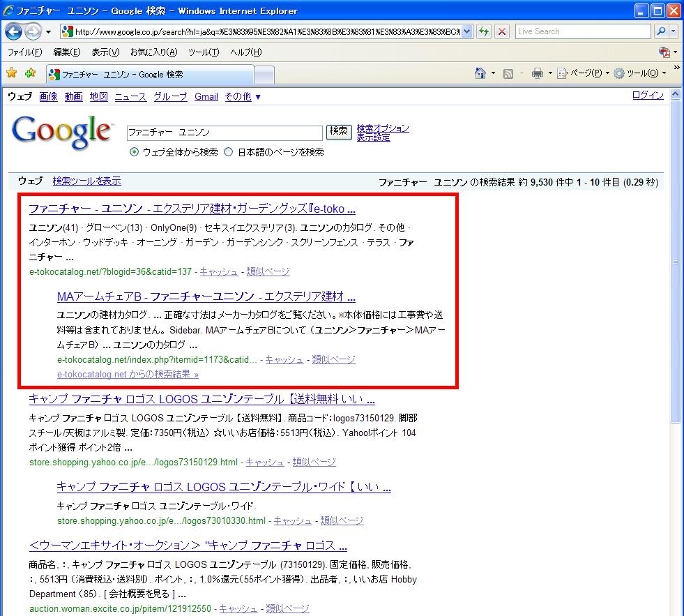Viewport: 684px width, 616px height.
Task: Click the Stop loading X icon
Action: (x=502, y=31)
